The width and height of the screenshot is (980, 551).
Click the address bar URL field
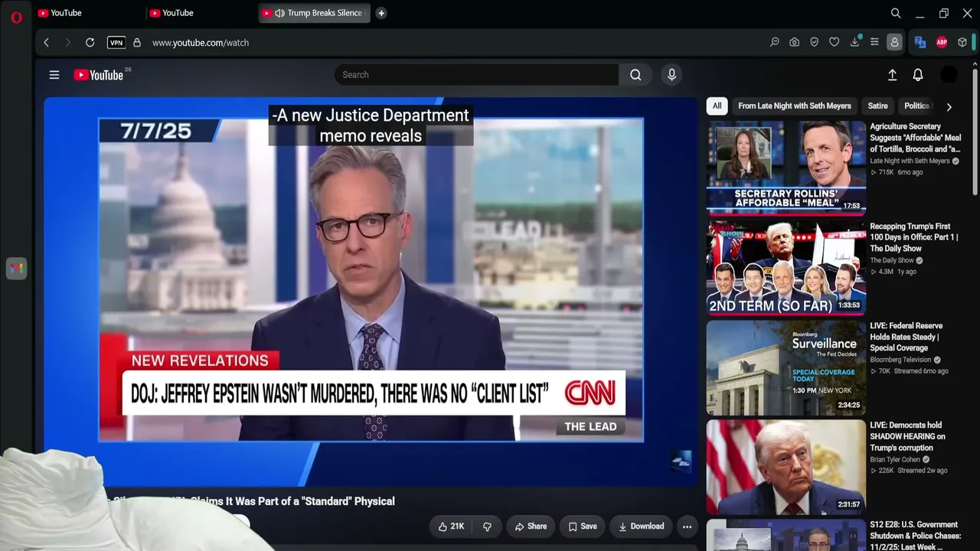tap(201, 43)
